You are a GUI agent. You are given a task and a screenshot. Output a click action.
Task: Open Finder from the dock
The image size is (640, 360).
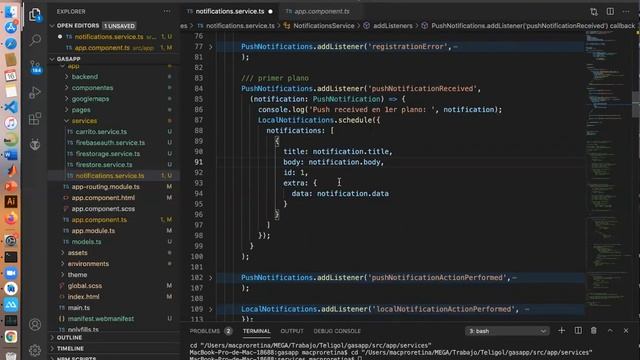11,11
